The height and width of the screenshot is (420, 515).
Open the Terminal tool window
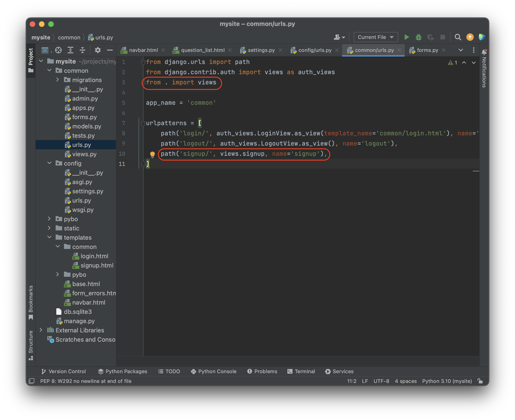click(301, 371)
